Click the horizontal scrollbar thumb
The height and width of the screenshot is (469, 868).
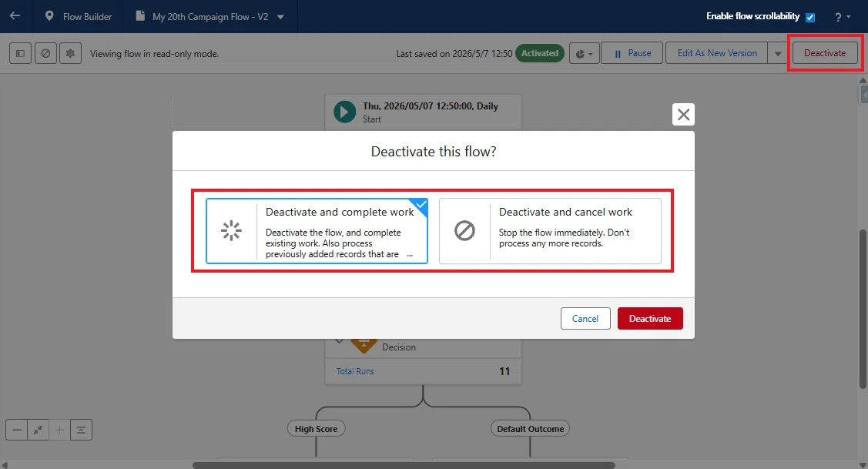[x=404, y=465]
